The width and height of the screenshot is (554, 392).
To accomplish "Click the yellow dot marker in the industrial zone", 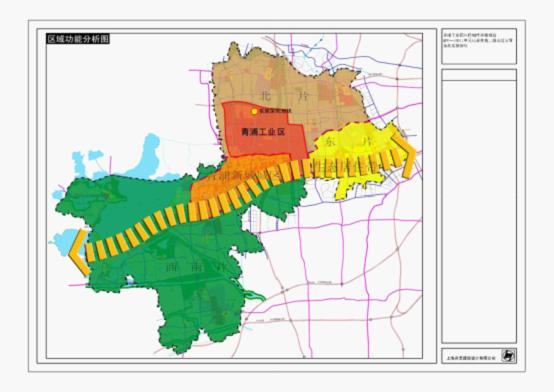I will pos(254,111).
